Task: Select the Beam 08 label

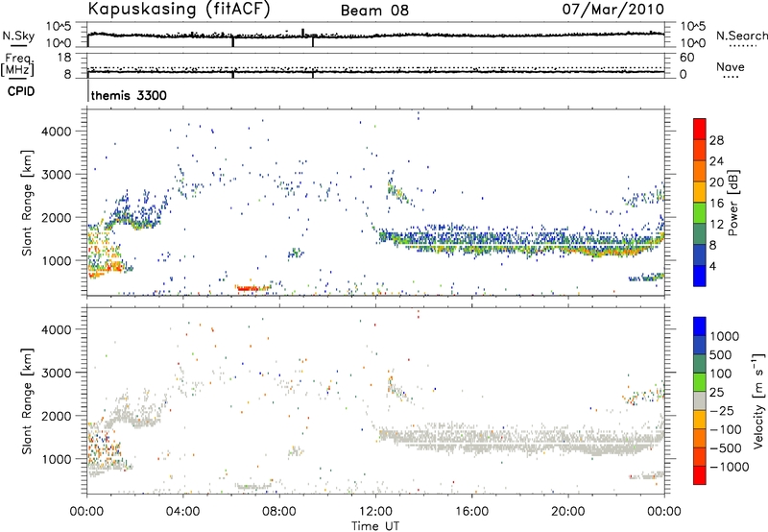Action: [x=374, y=11]
